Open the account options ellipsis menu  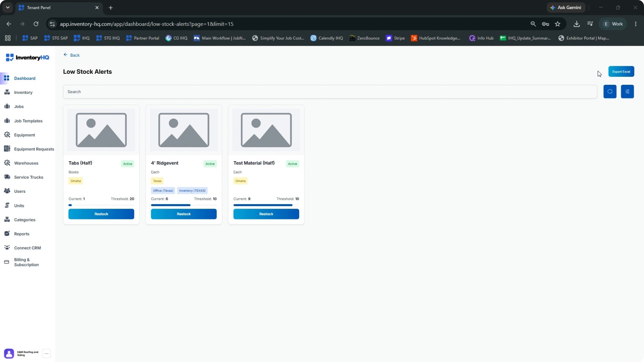pos(46,354)
